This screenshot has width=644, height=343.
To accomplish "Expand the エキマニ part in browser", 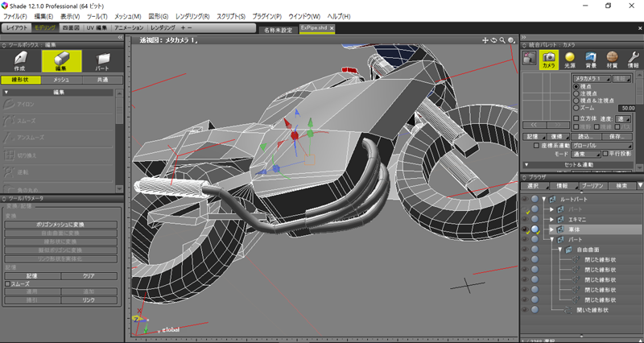I will pos(552,219).
